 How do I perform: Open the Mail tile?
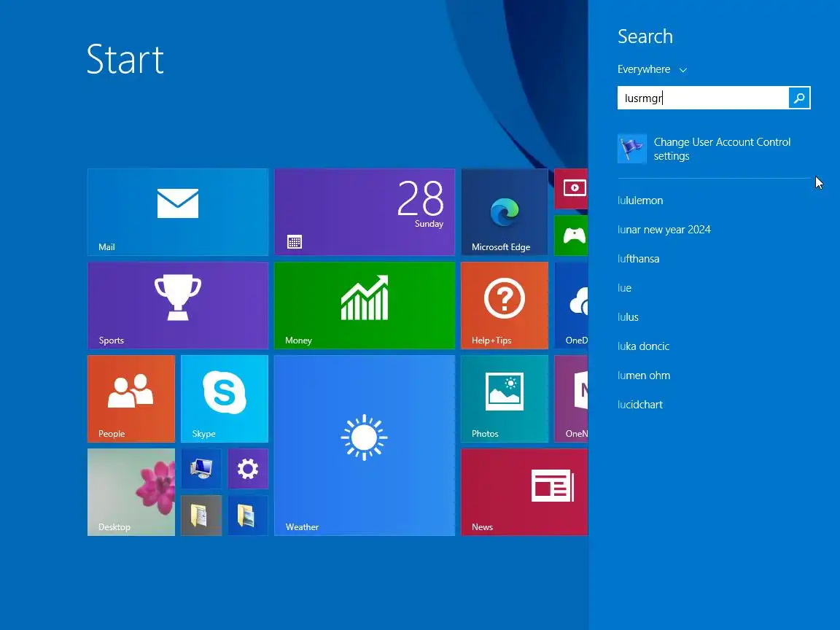(178, 212)
